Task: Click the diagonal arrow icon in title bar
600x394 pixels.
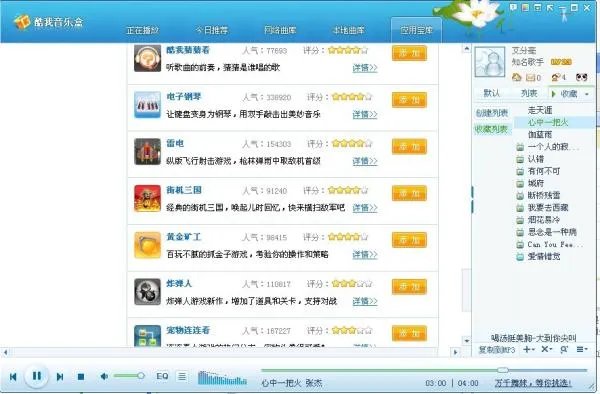Action: click(550, 7)
